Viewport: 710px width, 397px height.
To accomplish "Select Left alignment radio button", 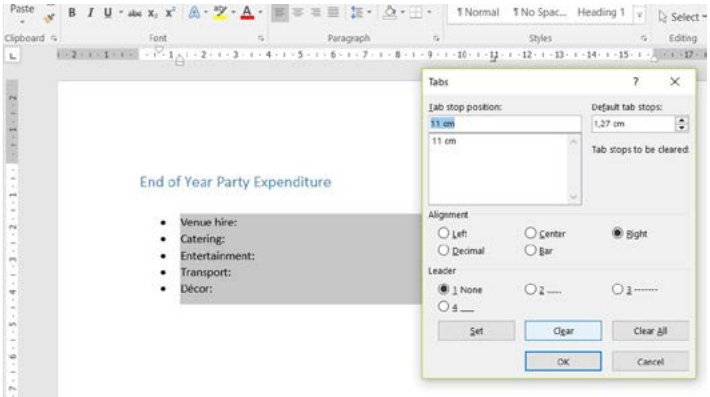I will click(443, 233).
